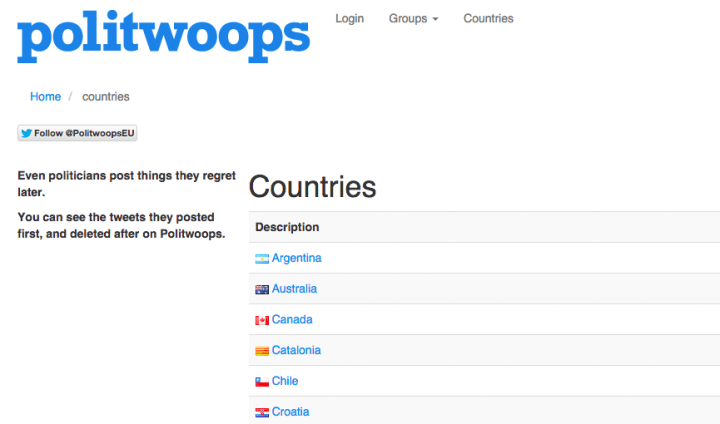The height and width of the screenshot is (424, 720).
Task: Click the Argentina flag icon
Action: tap(262, 259)
